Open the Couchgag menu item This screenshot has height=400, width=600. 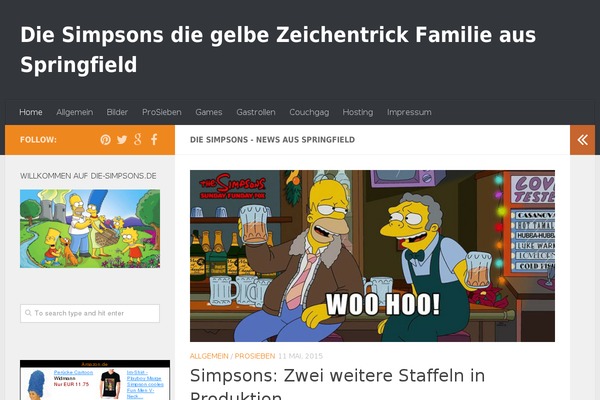click(309, 112)
